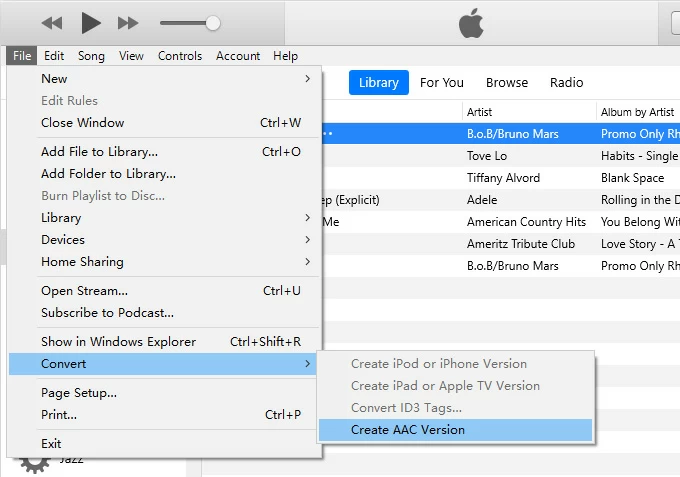Click the Play button

[91, 22]
